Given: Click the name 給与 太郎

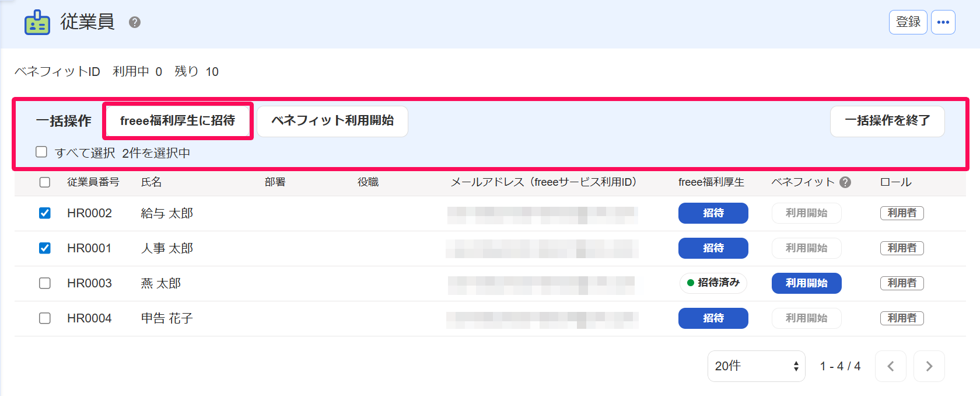Looking at the screenshot, I should pyautogui.click(x=167, y=213).
